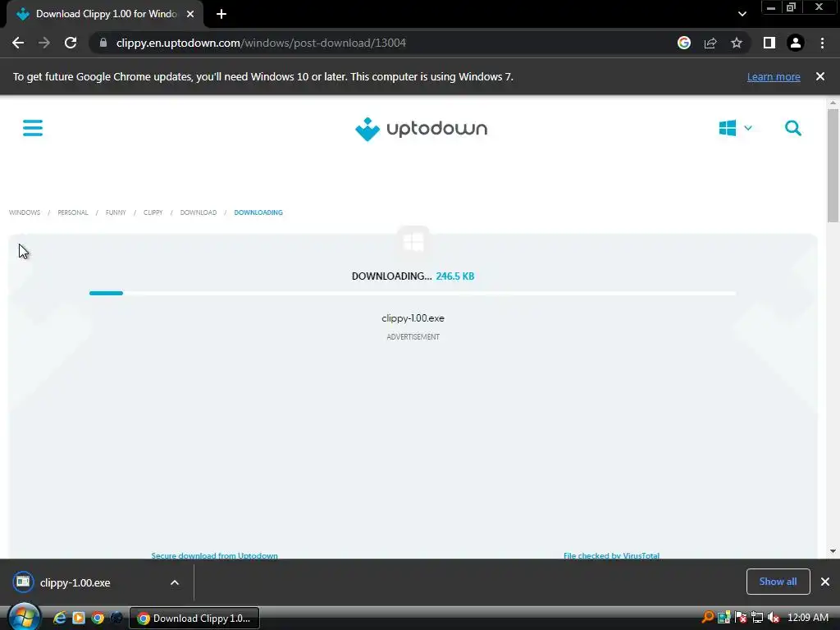The width and height of the screenshot is (840, 630).
Task: Reload the current page
Action: point(71,43)
